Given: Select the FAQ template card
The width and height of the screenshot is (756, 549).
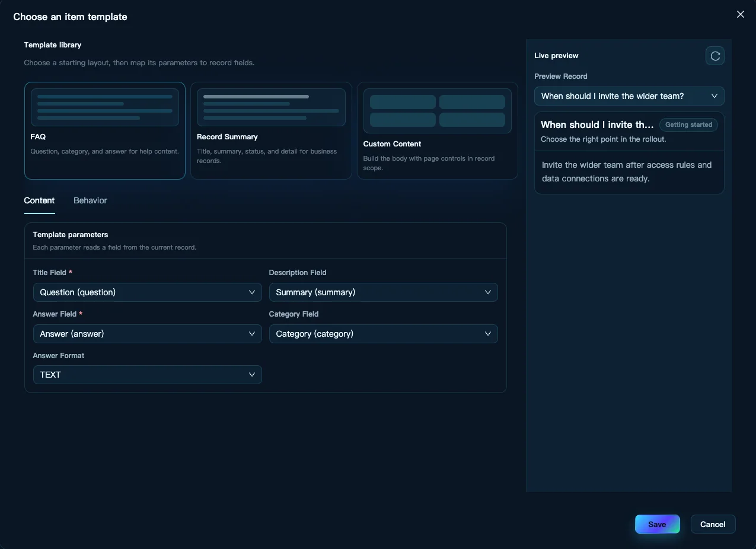Looking at the screenshot, I should [105, 130].
